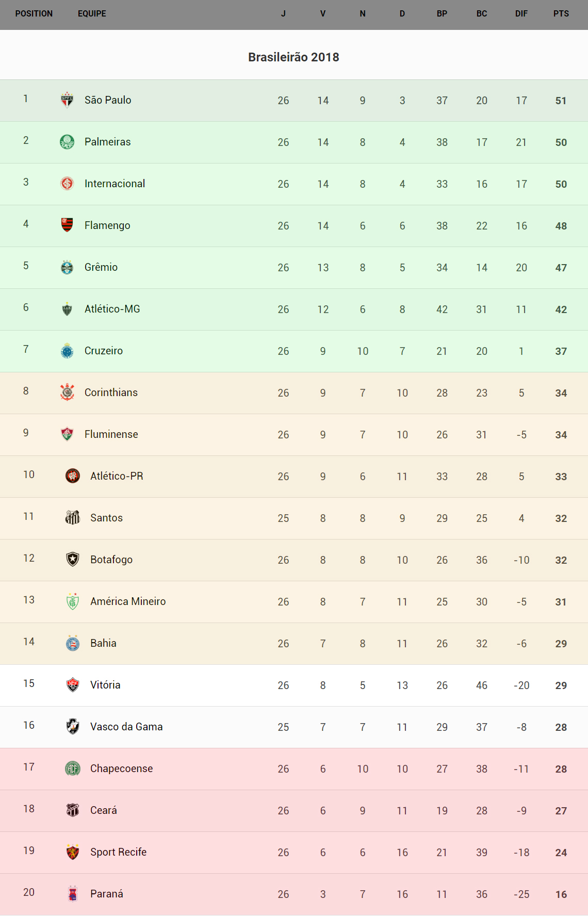Click the Santos club crest
588x916 pixels.
[x=73, y=517]
